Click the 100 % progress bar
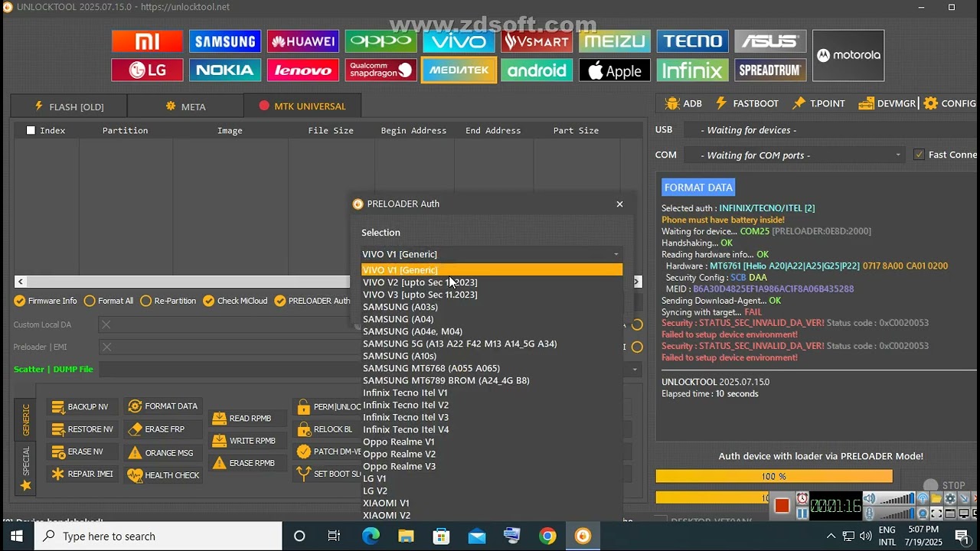The height and width of the screenshot is (551, 980). tap(774, 476)
